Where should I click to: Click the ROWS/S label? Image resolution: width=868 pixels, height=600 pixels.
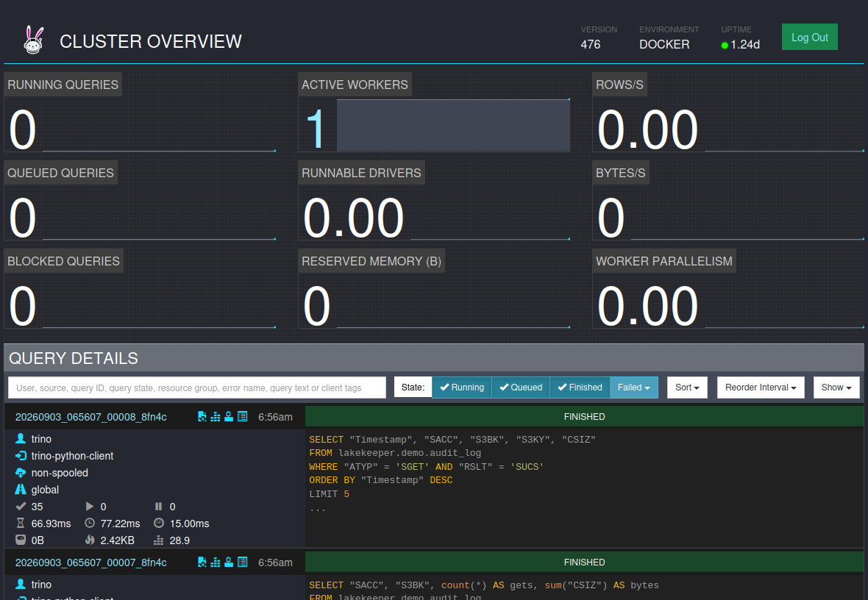[x=619, y=85]
